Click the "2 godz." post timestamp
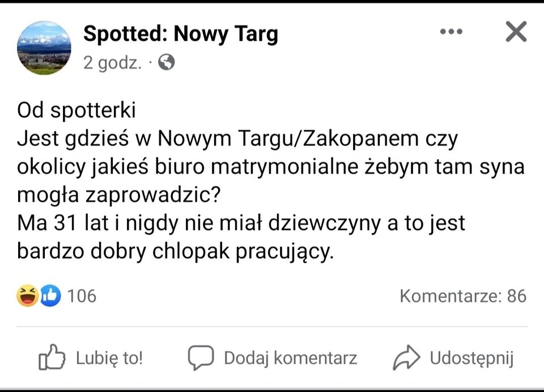This screenshot has width=544, height=392. [x=112, y=62]
